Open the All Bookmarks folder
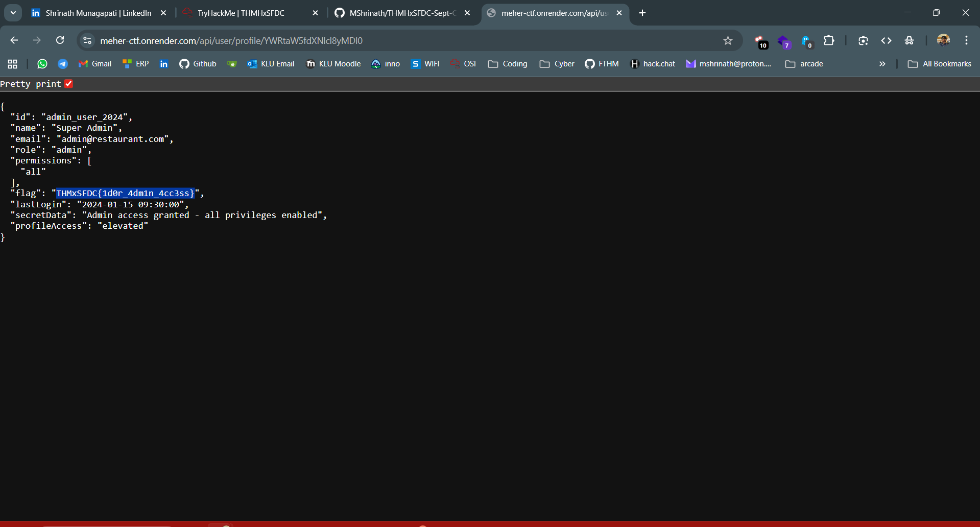 [x=939, y=64]
